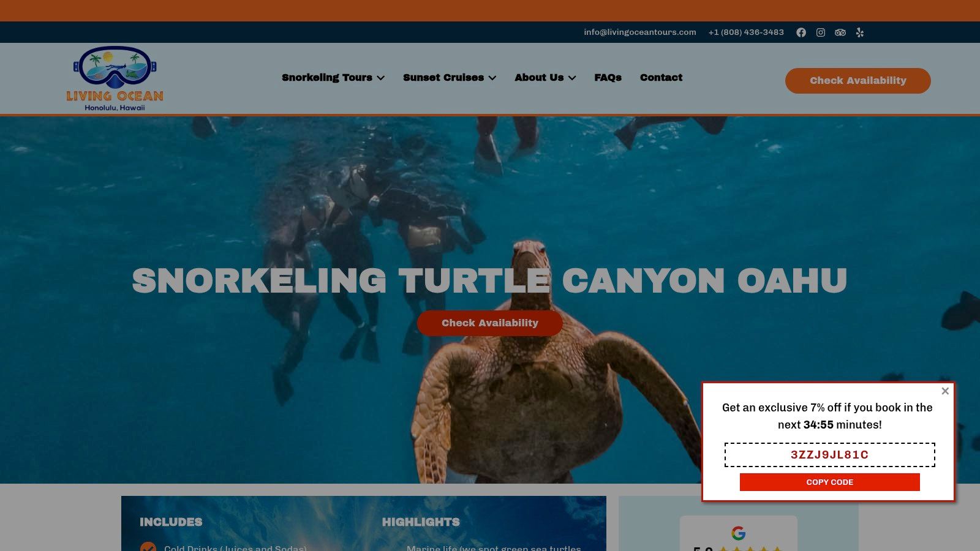Click the Living Ocean logo
Image resolution: width=980 pixels, height=551 pixels.
115,78
